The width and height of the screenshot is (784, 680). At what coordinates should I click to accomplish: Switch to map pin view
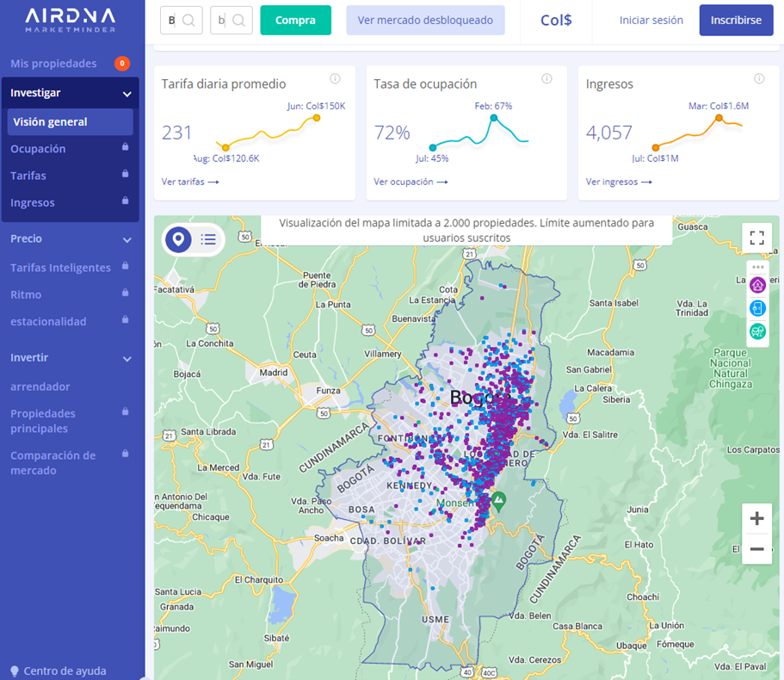(x=178, y=239)
